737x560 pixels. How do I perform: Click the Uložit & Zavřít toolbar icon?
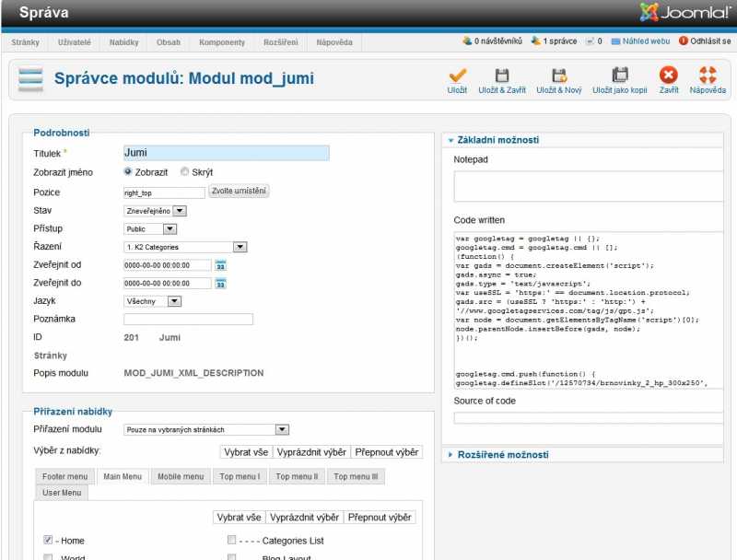click(502, 76)
